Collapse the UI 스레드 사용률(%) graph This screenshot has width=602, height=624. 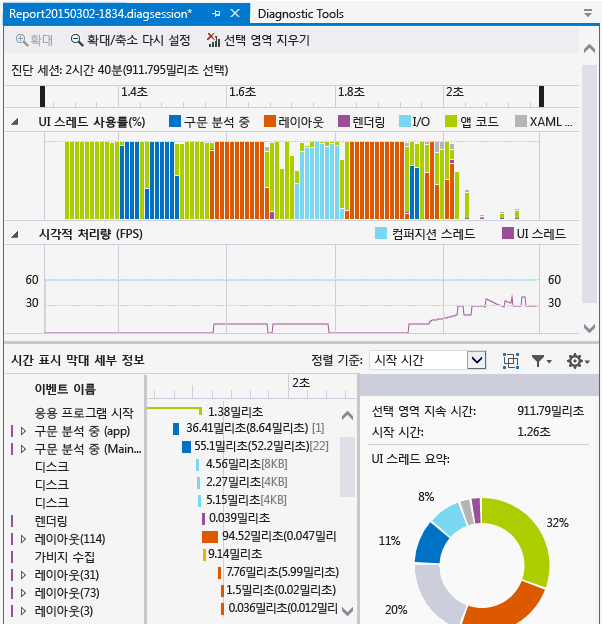15,121
